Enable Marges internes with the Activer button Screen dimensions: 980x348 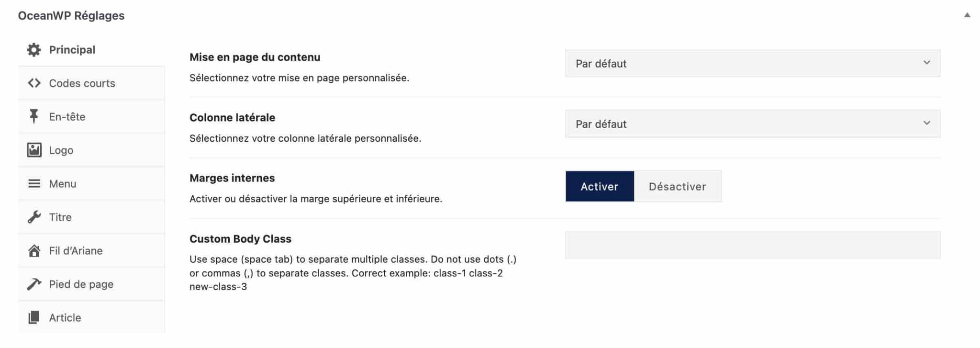click(x=599, y=186)
